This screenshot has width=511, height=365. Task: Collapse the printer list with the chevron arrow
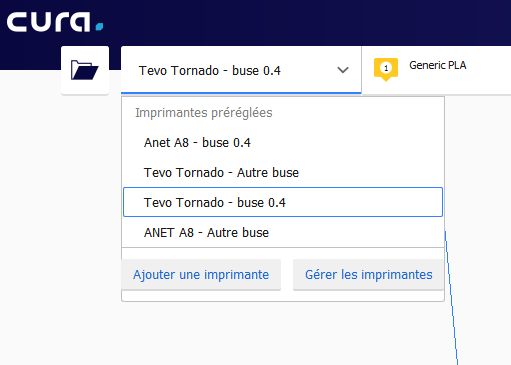coord(343,70)
